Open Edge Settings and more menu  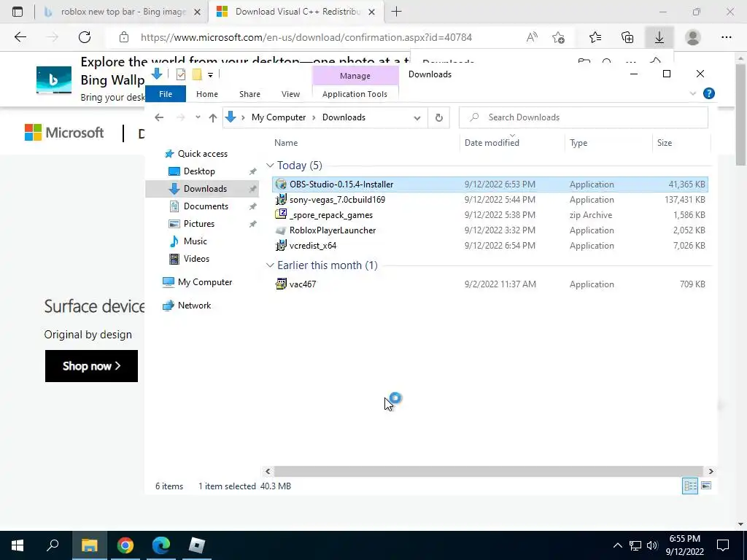(726, 37)
